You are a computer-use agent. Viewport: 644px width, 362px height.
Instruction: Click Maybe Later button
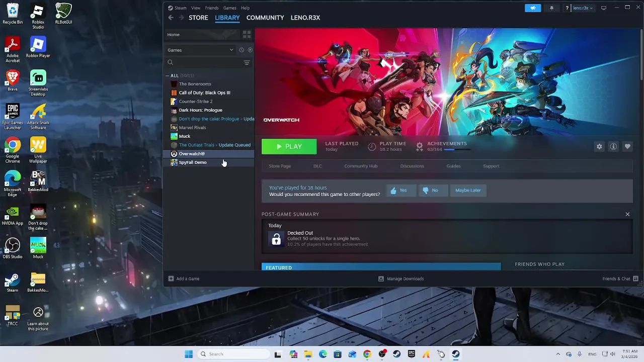pos(468,190)
